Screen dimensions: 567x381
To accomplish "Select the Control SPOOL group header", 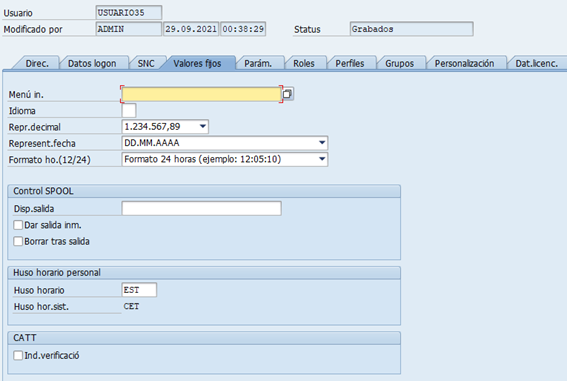I will [x=204, y=191].
